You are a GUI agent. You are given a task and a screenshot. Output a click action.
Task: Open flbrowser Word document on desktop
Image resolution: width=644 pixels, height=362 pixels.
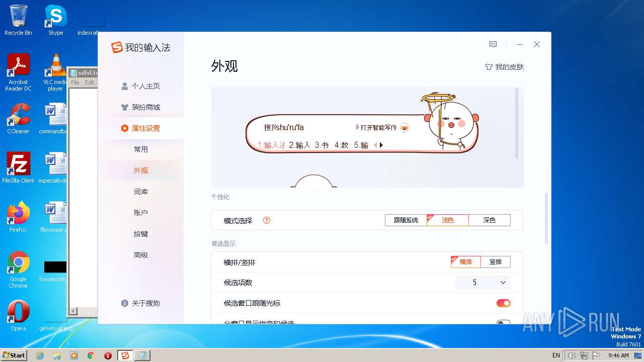[53, 217]
